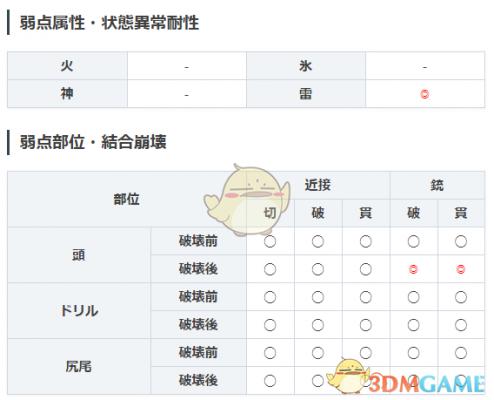Click the 銃 column group header
The width and height of the screenshot is (494, 400).
click(x=437, y=185)
